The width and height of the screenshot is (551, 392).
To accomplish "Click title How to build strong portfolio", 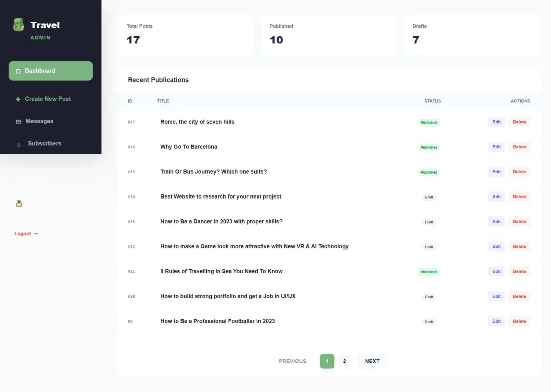I will [228, 296].
